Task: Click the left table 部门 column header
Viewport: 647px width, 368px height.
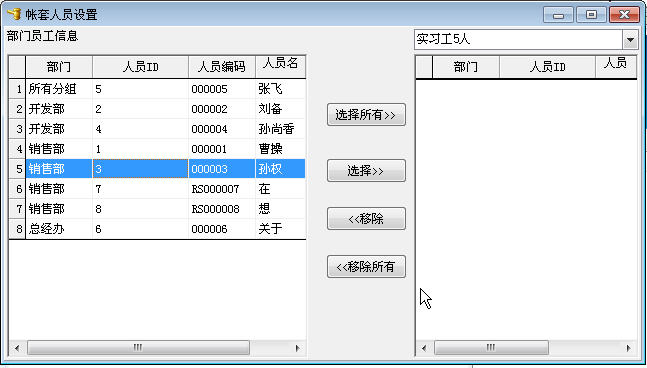Action: [59, 67]
